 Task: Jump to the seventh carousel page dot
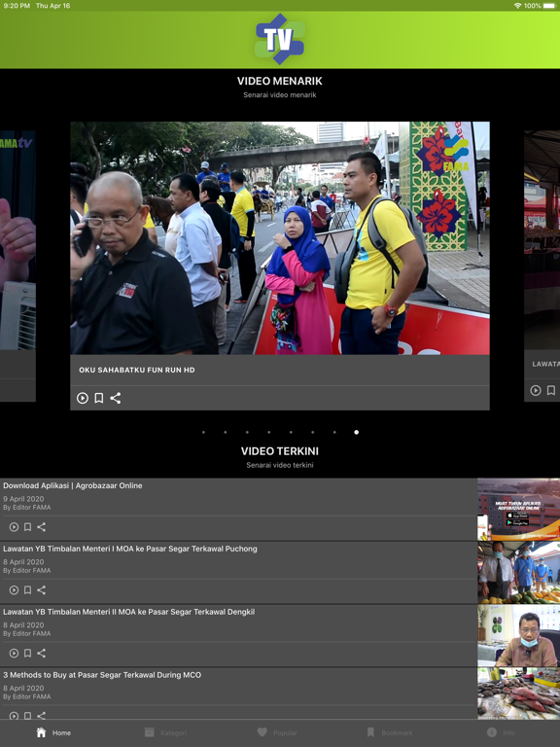(x=334, y=432)
